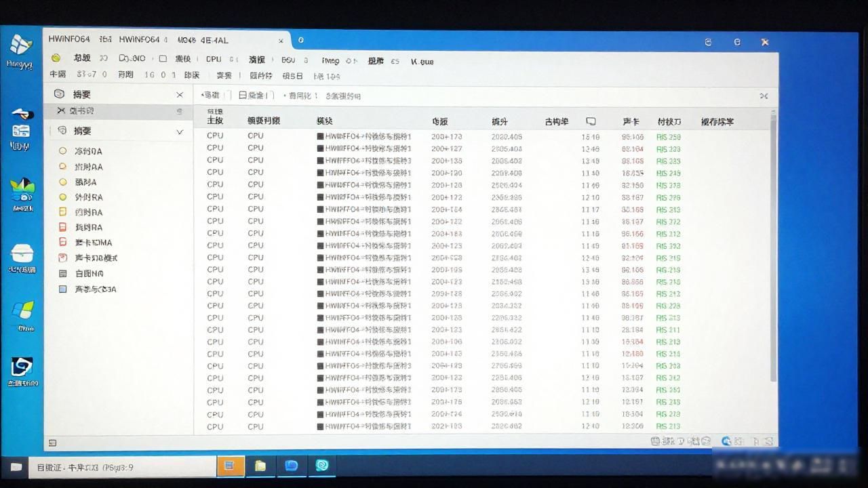Open the blue chat bubble taskbar icon
868x488 pixels.
click(x=292, y=466)
